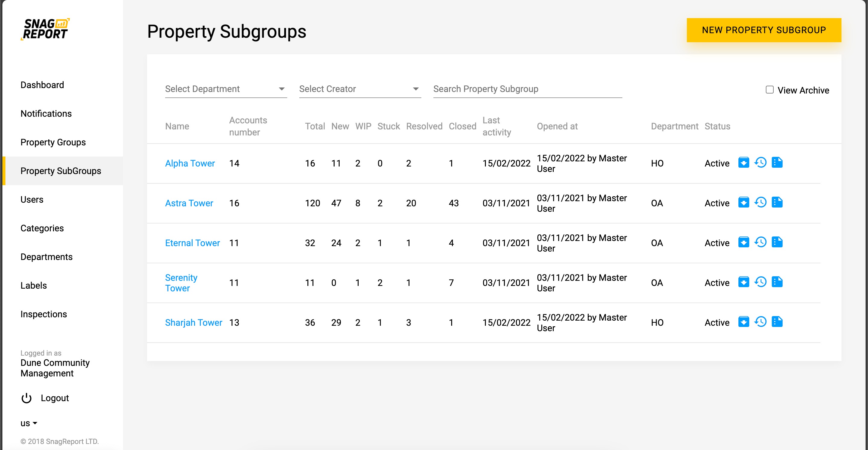Click Dune Community Management account name
868x450 pixels.
pyautogui.click(x=55, y=368)
